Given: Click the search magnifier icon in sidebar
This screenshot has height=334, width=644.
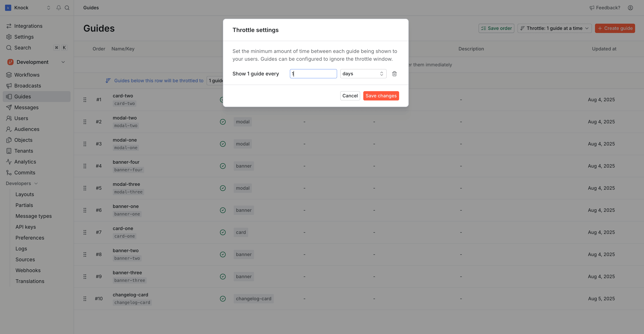Looking at the screenshot, I should point(67,8).
